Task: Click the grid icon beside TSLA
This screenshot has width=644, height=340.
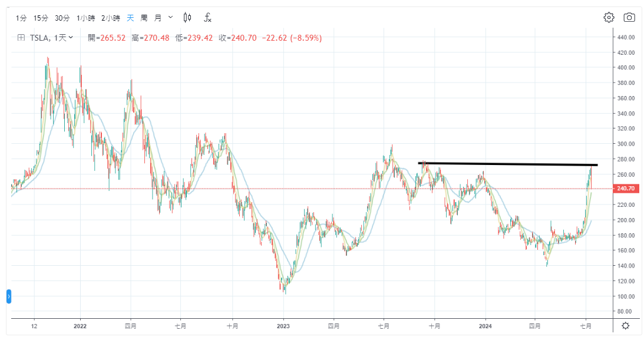Action: coord(21,38)
